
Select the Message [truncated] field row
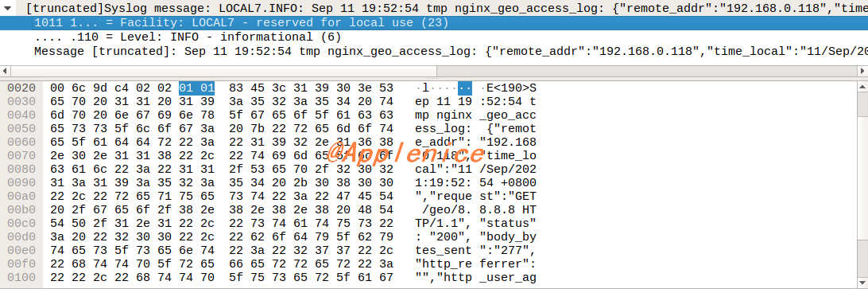coord(434,52)
